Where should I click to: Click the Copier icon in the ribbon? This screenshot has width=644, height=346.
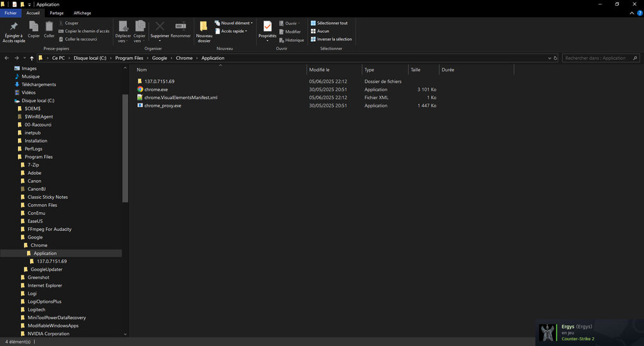point(33,26)
